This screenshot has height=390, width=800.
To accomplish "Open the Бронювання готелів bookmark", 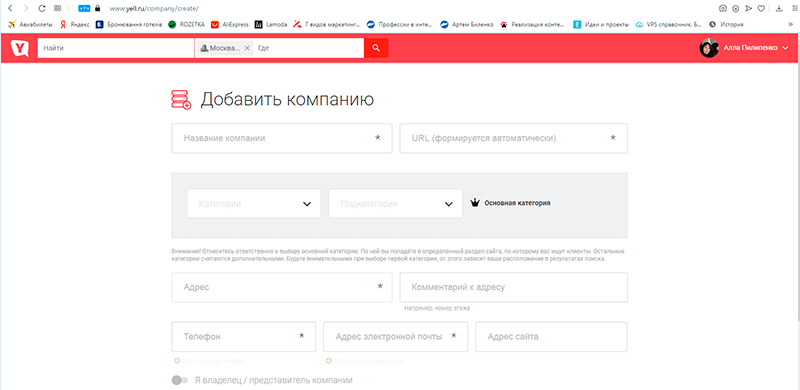I will click(x=129, y=24).
